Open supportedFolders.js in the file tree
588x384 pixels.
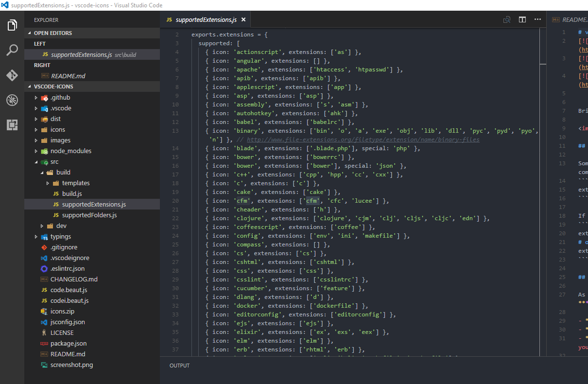(92, 215)
